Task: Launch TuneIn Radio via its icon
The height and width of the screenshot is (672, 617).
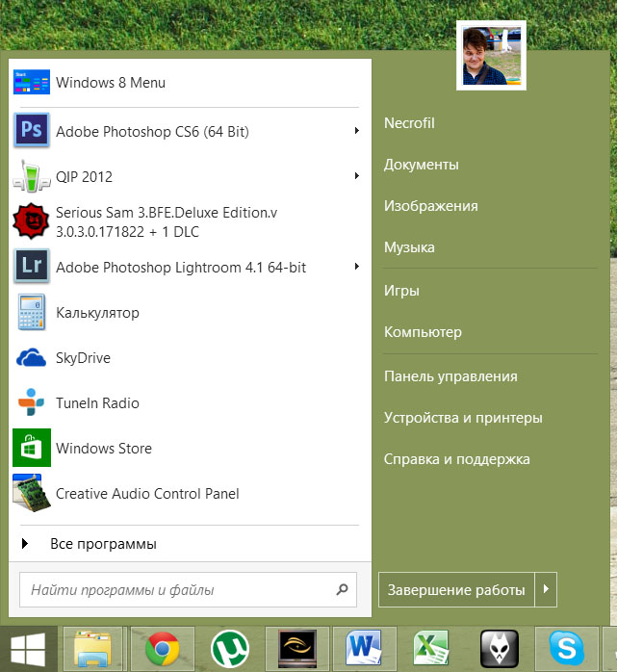Action: (31, 402)
